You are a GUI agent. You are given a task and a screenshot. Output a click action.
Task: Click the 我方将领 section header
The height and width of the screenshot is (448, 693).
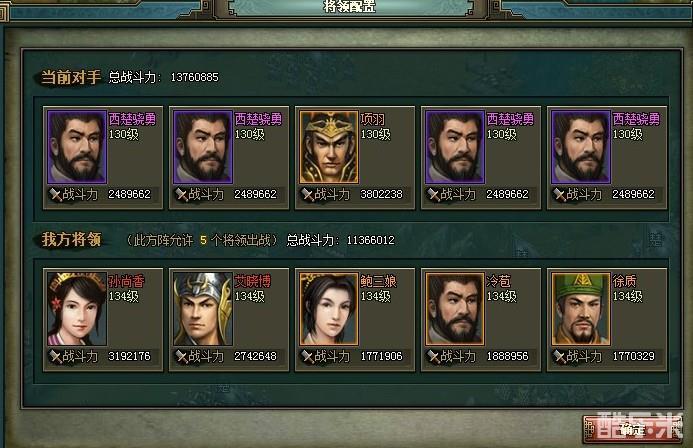coord(71,239)
